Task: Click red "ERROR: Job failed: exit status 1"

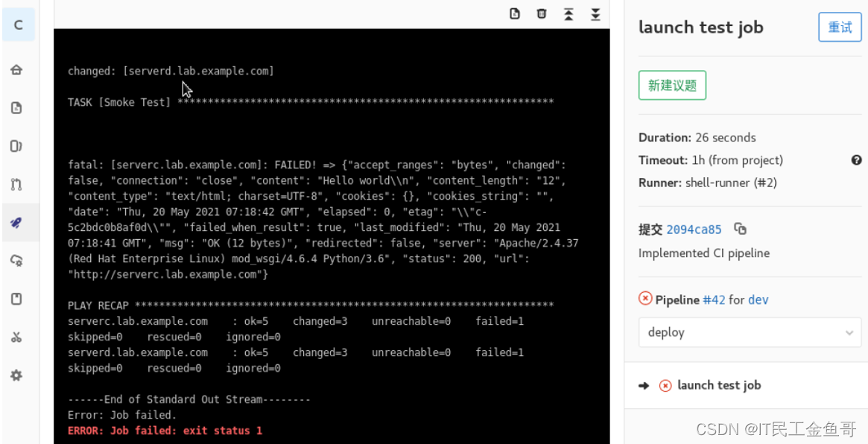Action: pos(165,431)
